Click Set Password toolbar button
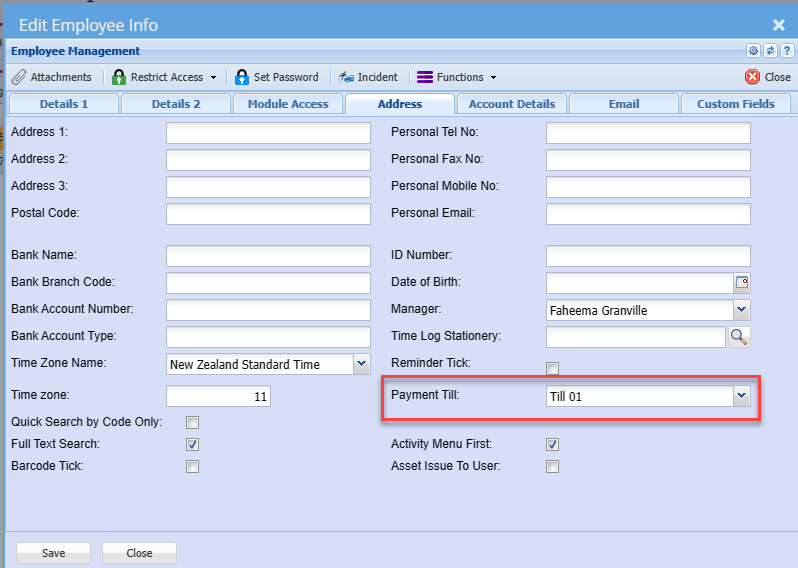 [x=277, y=77]
